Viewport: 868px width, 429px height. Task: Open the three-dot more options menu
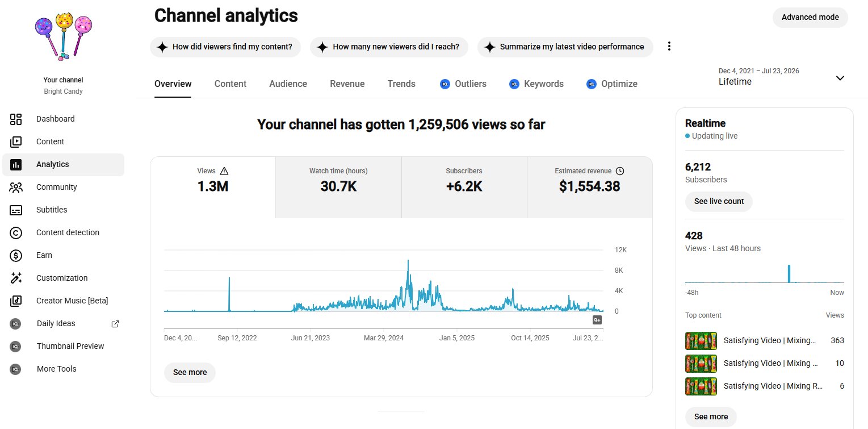tap(669, 47)
